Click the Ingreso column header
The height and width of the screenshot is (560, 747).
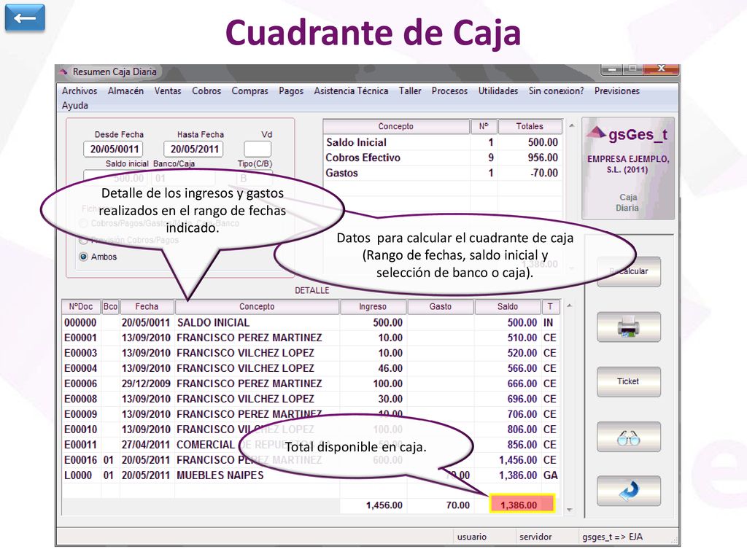[373, 307]
